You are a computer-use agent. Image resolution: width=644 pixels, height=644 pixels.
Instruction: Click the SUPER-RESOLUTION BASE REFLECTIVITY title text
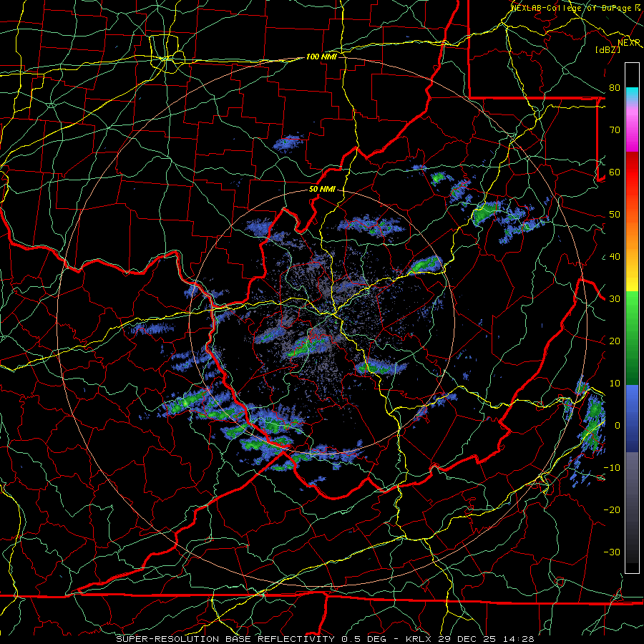point(225,639)
